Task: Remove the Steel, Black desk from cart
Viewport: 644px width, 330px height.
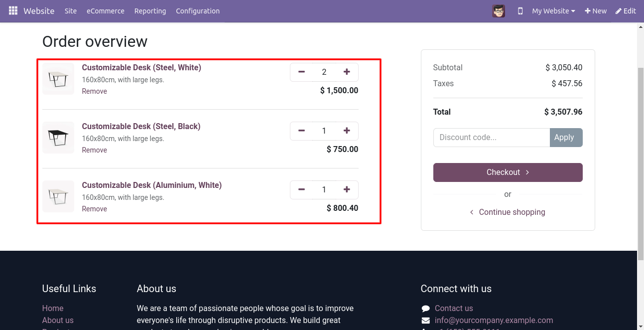Action: pos(95,150)
